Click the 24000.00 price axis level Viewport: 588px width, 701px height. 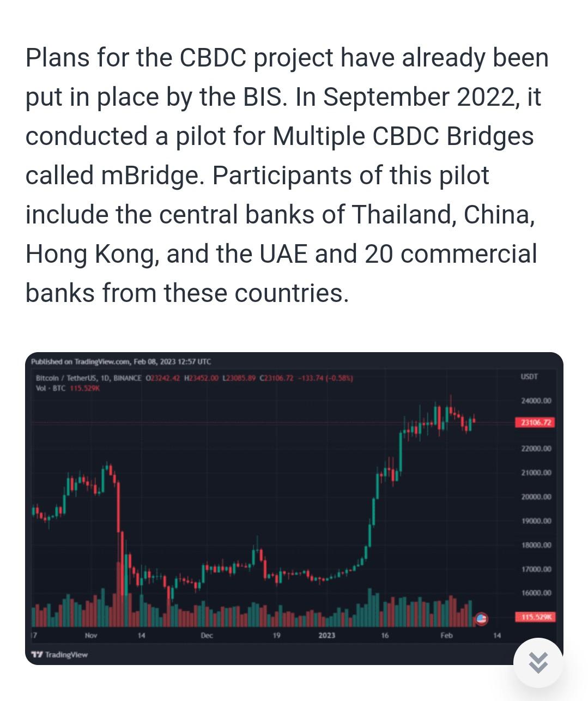(536, 401)
